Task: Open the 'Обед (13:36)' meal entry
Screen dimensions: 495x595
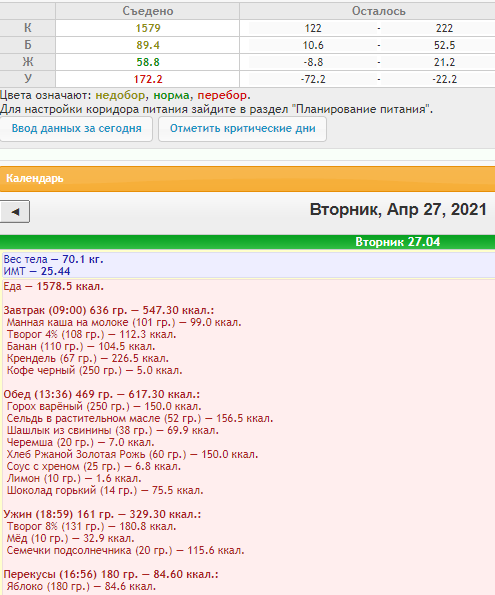Action: (x=101, y=394)
